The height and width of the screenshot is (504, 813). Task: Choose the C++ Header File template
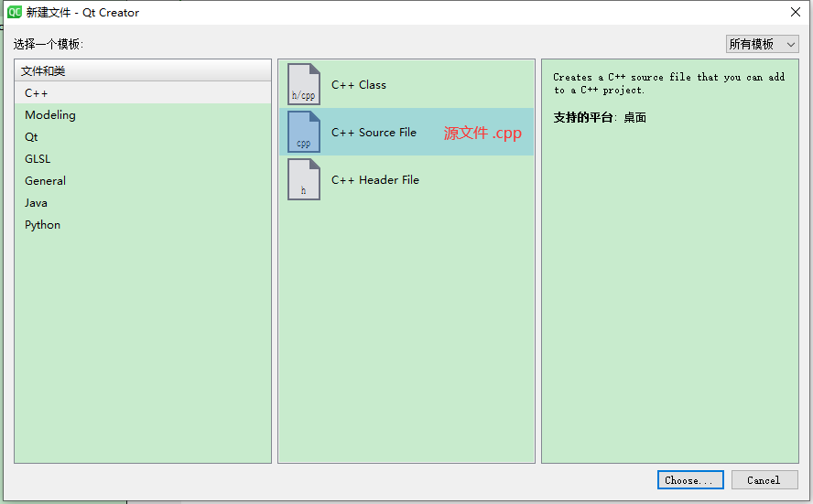point(406,180)
